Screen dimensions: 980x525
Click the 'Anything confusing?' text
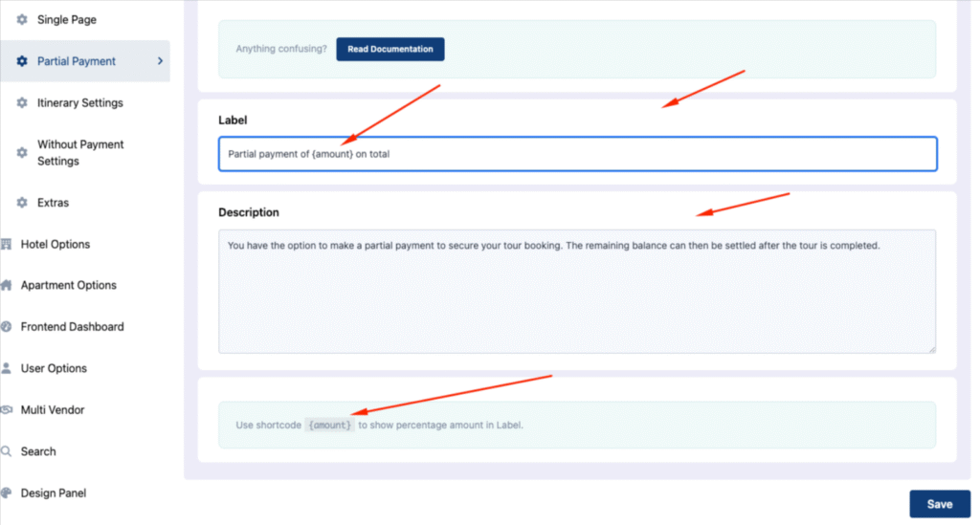pos(281,49)
